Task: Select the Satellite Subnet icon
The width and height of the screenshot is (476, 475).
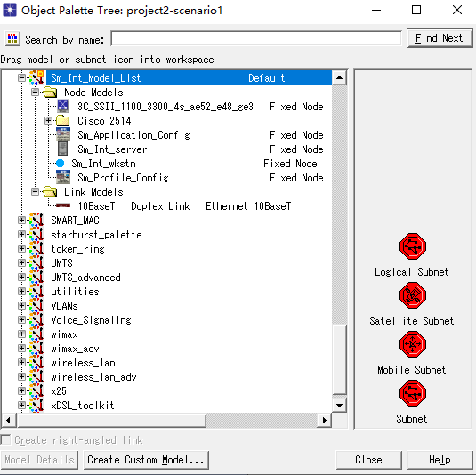Action: (x=413, y=295)
